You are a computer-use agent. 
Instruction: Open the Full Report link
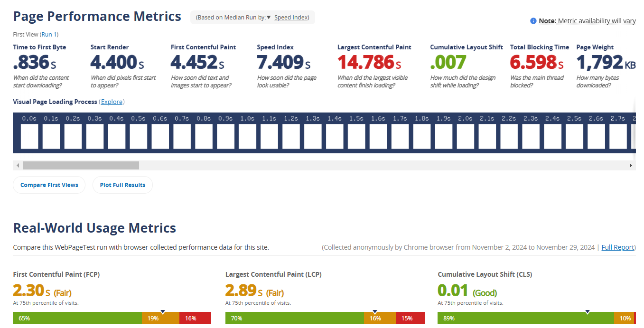click(617, 247)
